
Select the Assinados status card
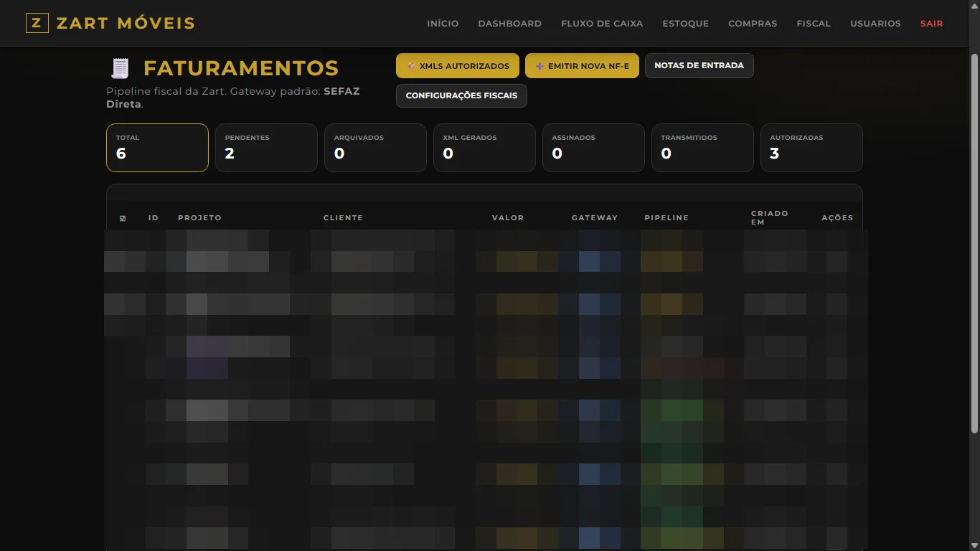point(593,148)
